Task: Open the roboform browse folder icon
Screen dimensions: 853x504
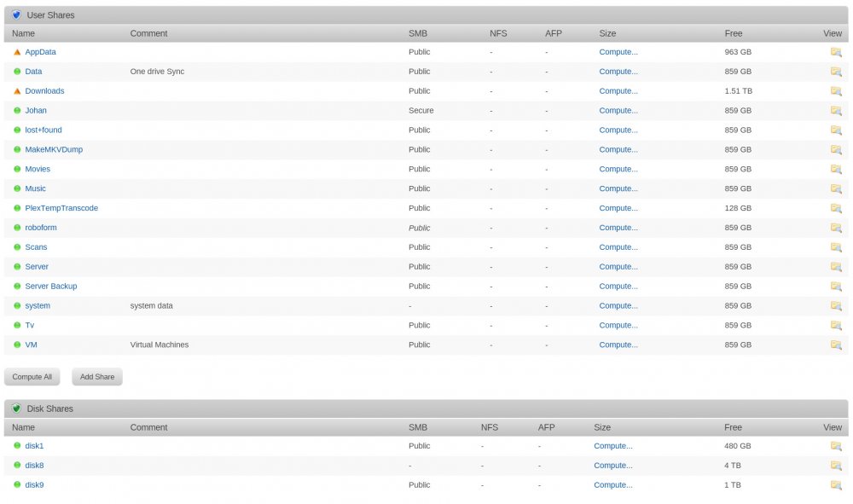Action: click(836, 229)
